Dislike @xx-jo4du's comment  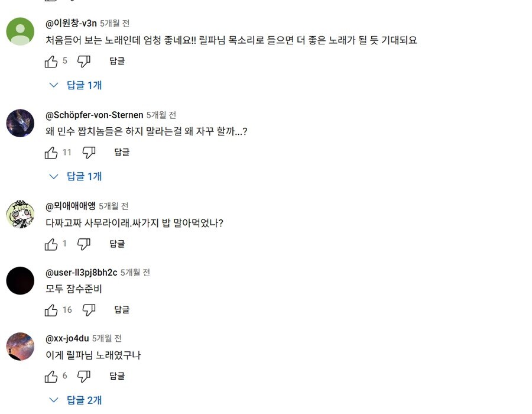84,376
